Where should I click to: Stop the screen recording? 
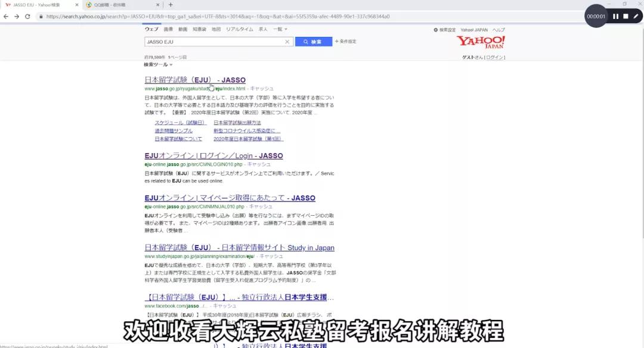coord(626,17)
